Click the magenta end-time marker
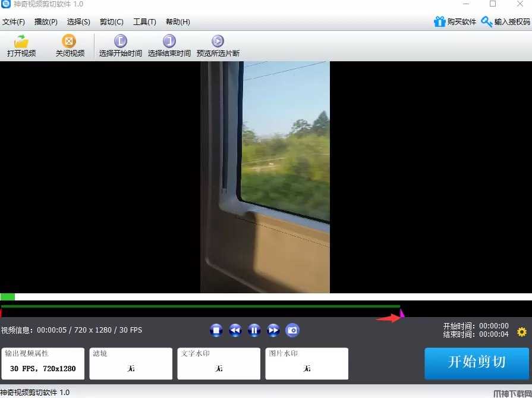The width and height of the screenshot is (532, 398). (402, 313)
